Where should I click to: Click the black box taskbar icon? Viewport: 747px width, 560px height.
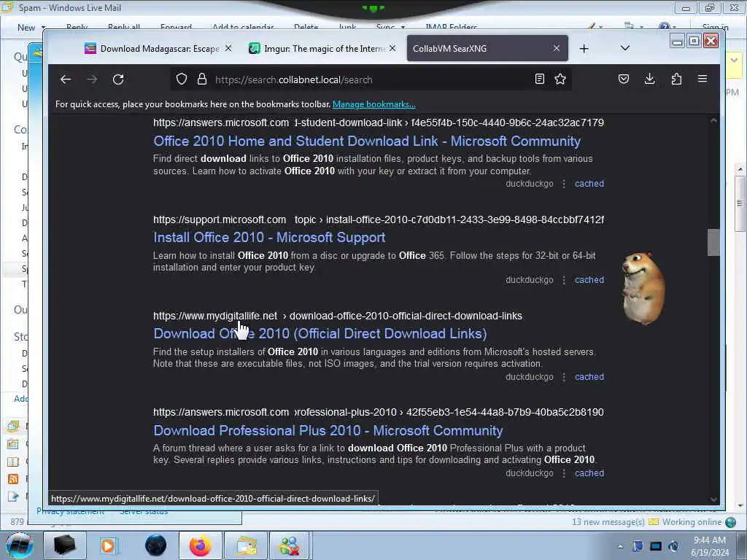[65, 545]
